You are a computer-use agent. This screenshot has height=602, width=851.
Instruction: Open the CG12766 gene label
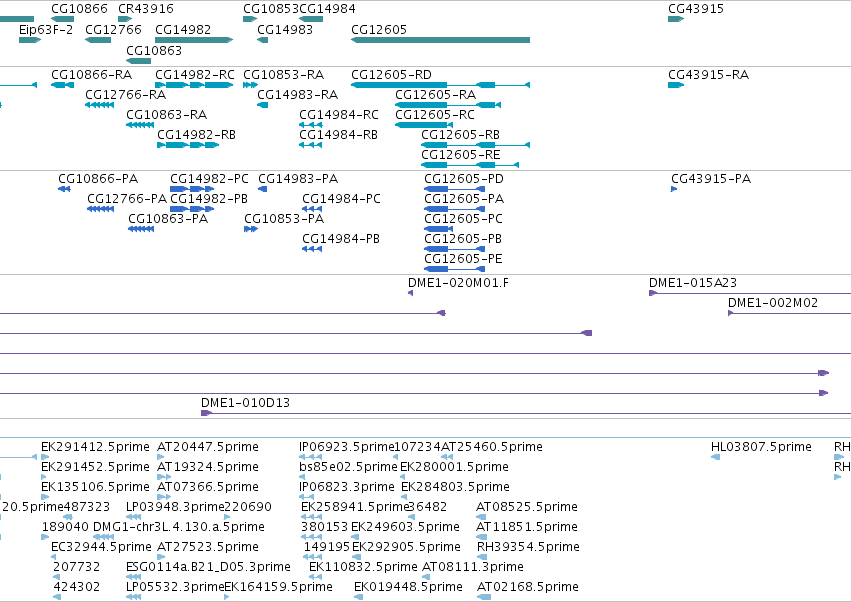click(x=113, y=29)
